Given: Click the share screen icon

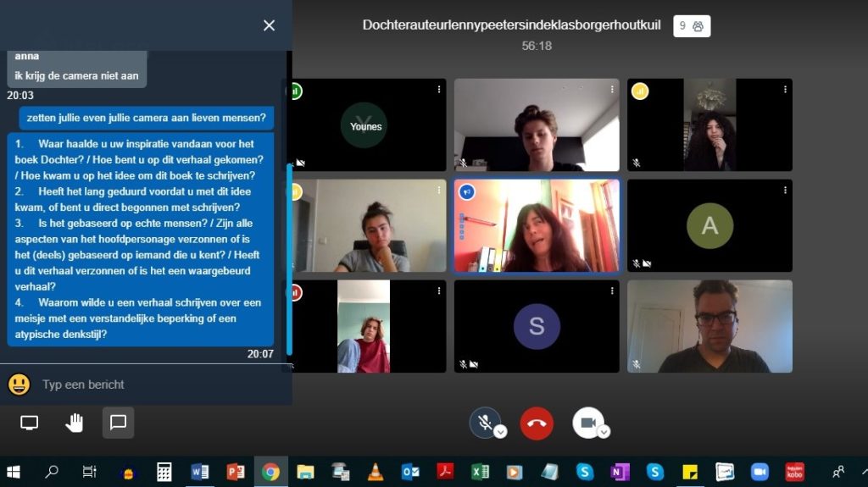Looking at the screenshot, I should (x=30, y=423).
